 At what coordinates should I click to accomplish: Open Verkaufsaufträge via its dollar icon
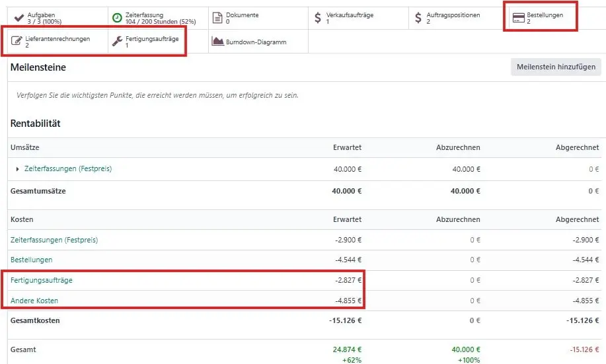coord(318,18)
